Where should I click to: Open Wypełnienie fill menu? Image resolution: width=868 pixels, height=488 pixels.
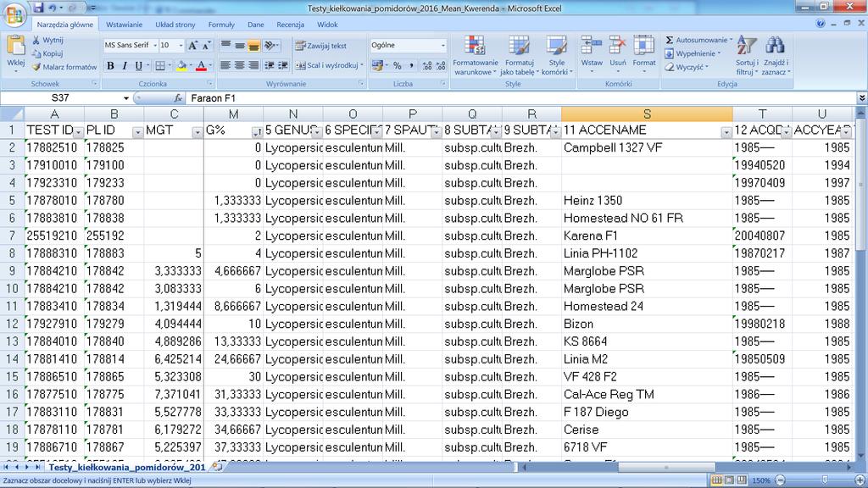[692, 53]
